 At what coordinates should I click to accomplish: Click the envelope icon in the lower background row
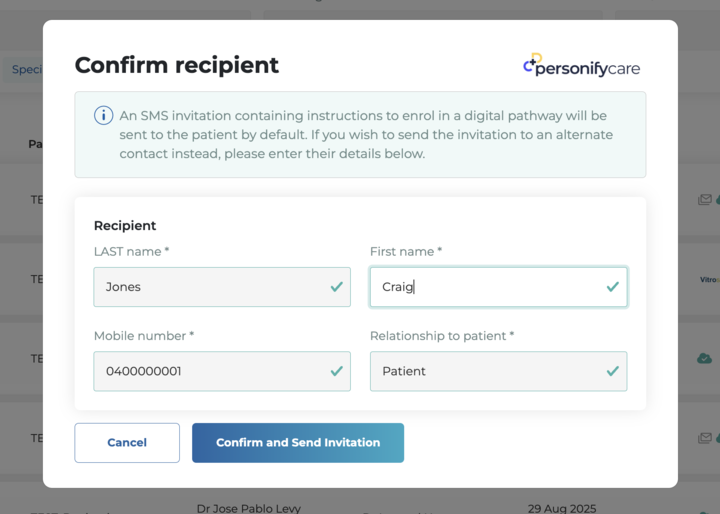[x=705, y=438]
